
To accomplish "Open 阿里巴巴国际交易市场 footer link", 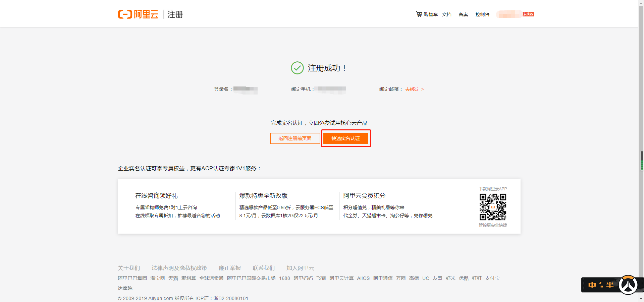I will point(251,278).
